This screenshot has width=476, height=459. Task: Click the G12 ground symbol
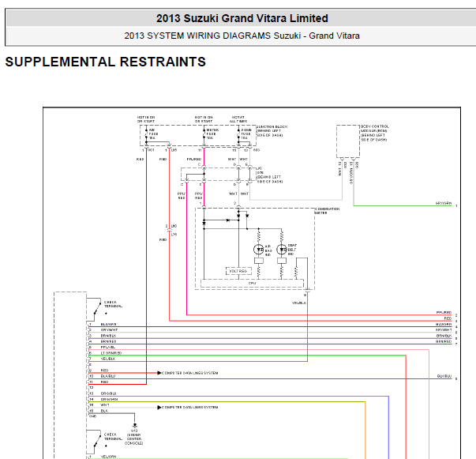coord(135,425)
